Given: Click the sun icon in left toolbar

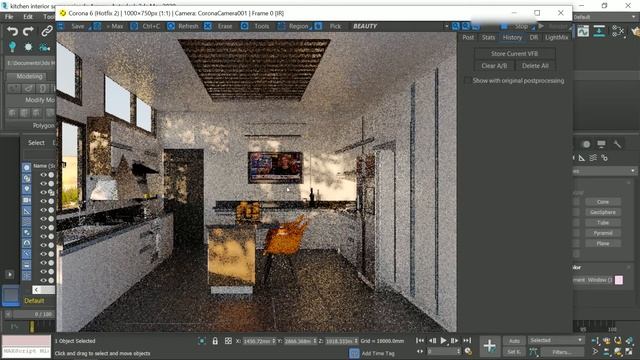Looking at the screenshot, I should coord(28,47).
